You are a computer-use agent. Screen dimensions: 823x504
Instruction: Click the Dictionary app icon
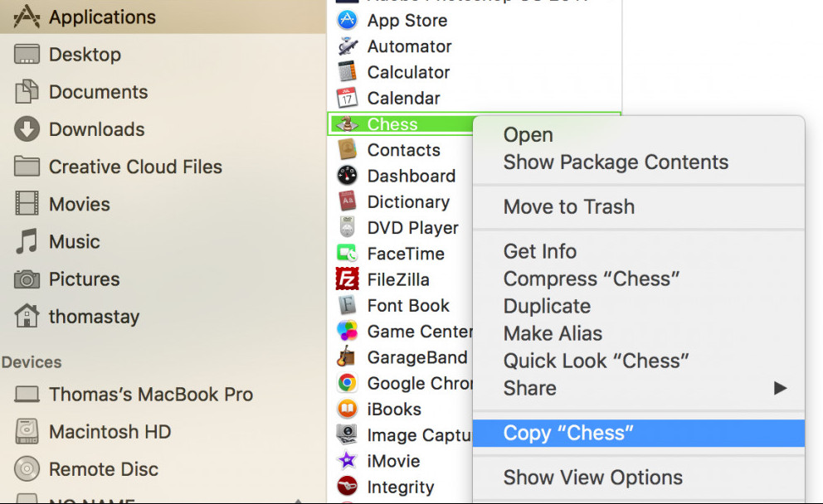click(x=347, y=201)
